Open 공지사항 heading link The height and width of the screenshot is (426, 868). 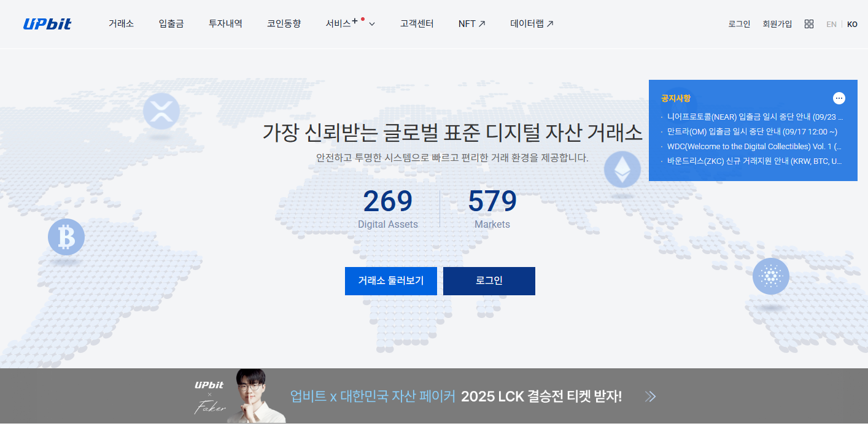click(676, 98)
